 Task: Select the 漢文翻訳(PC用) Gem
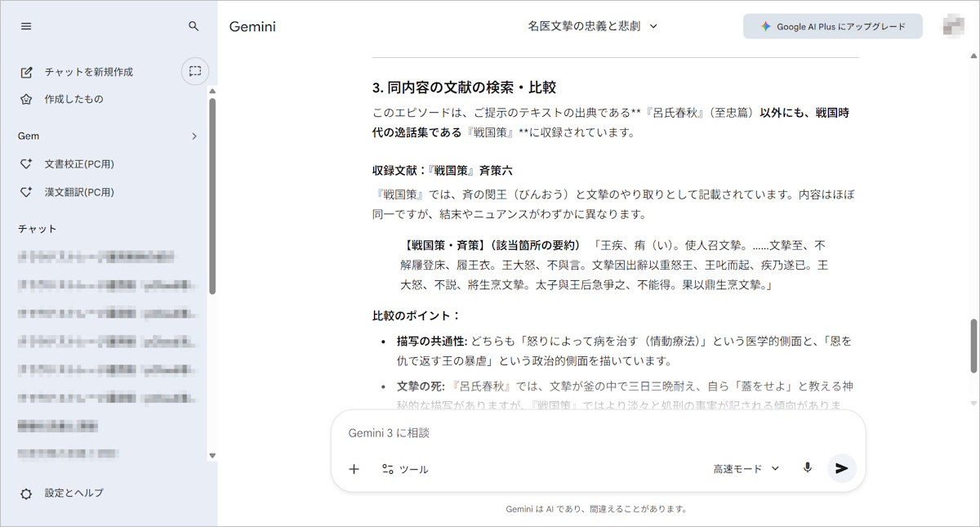click(79, 193)
